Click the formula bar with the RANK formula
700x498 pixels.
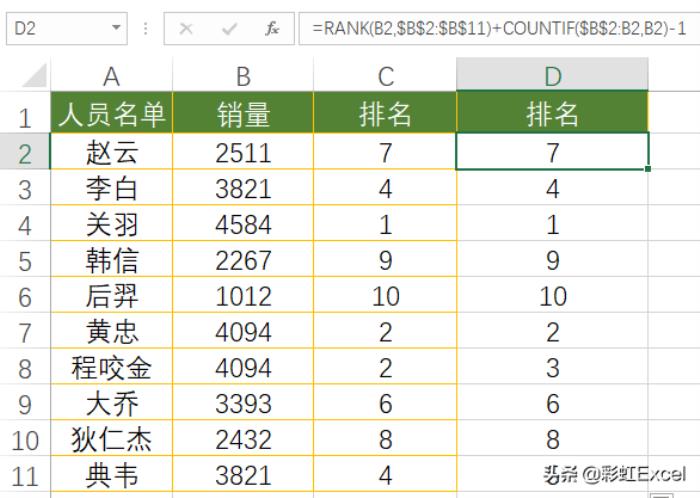coord(498,29)
